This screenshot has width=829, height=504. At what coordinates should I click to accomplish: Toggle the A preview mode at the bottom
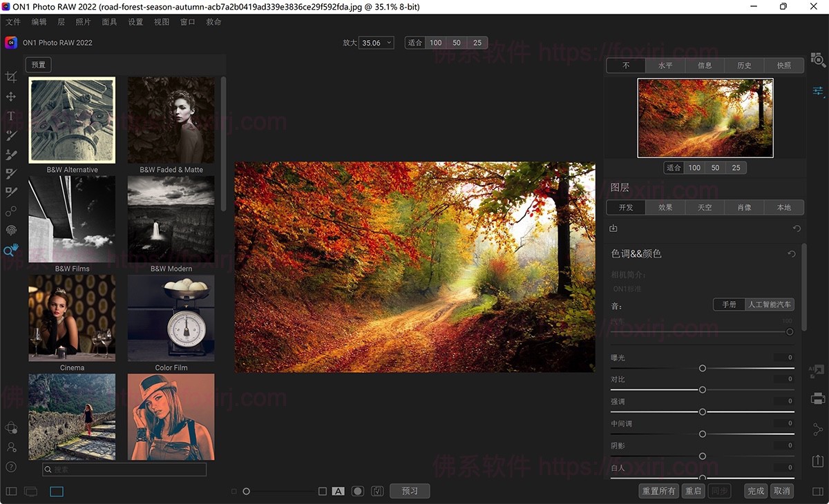tap(338, 491)
